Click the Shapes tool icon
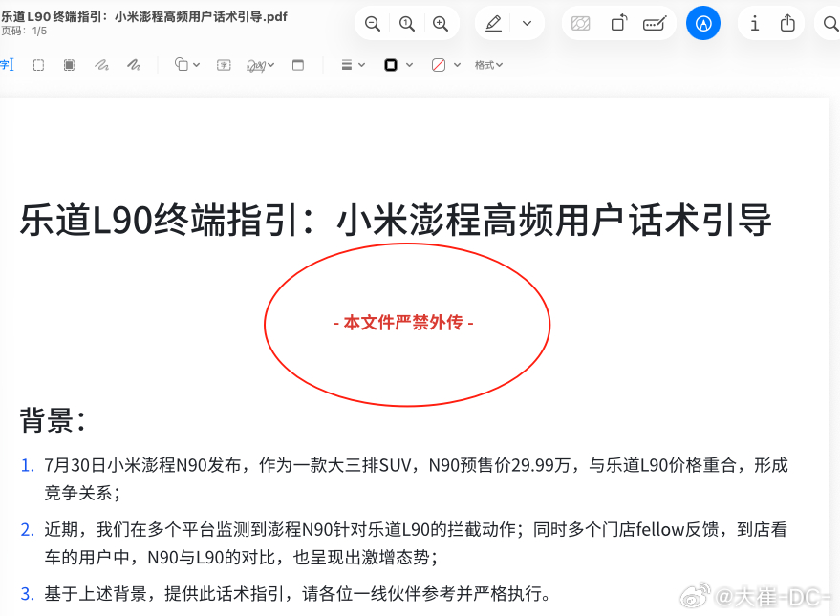Viewport: 840px width, 616px height. (x=182, y=65)
